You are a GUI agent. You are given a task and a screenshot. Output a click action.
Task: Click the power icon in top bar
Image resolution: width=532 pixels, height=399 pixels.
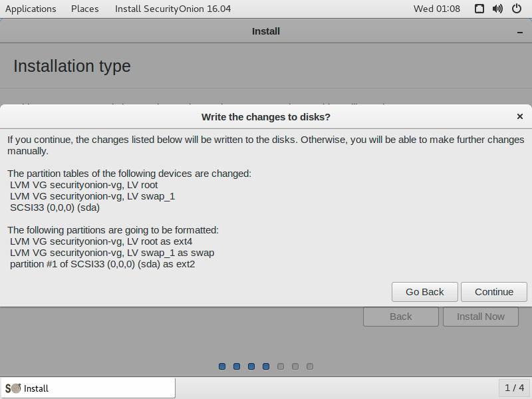pyautogui.click(x=517, y=9)
